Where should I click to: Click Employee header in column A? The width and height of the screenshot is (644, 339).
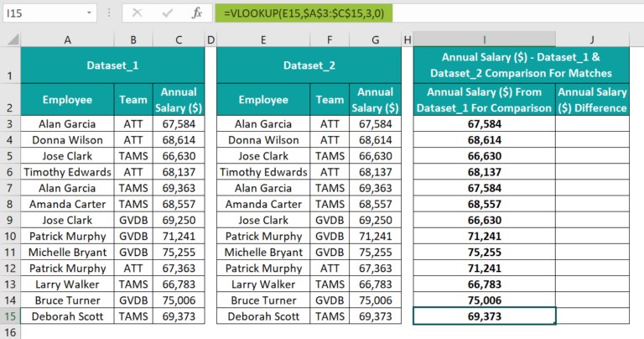coord(67,100)
